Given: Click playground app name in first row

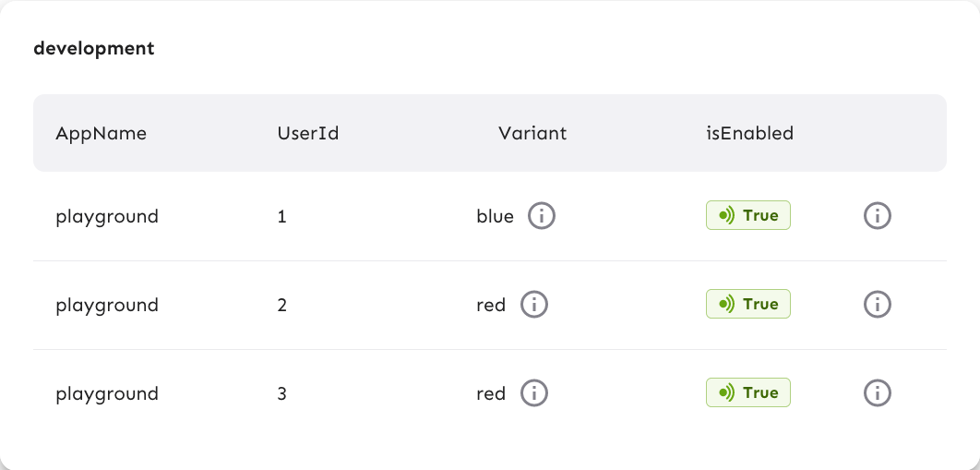Looking at the screenshot, I should pyautogui.click(x=107, y=217).
